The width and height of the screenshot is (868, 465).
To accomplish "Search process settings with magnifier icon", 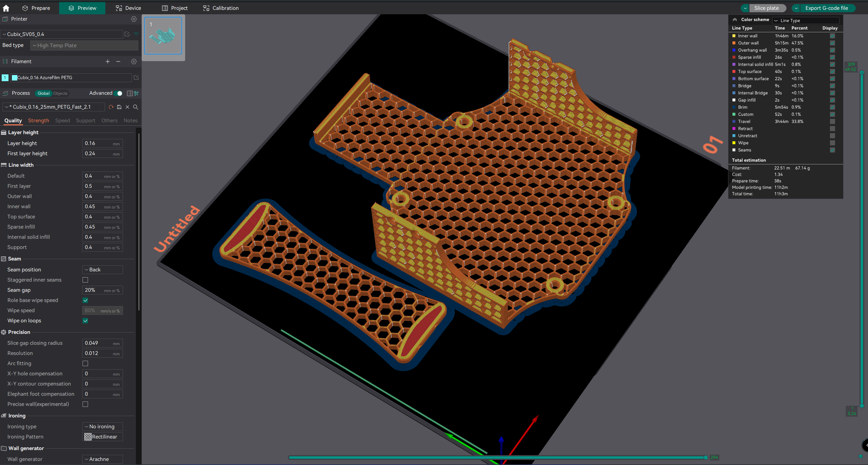I will [x=136, y=107].
